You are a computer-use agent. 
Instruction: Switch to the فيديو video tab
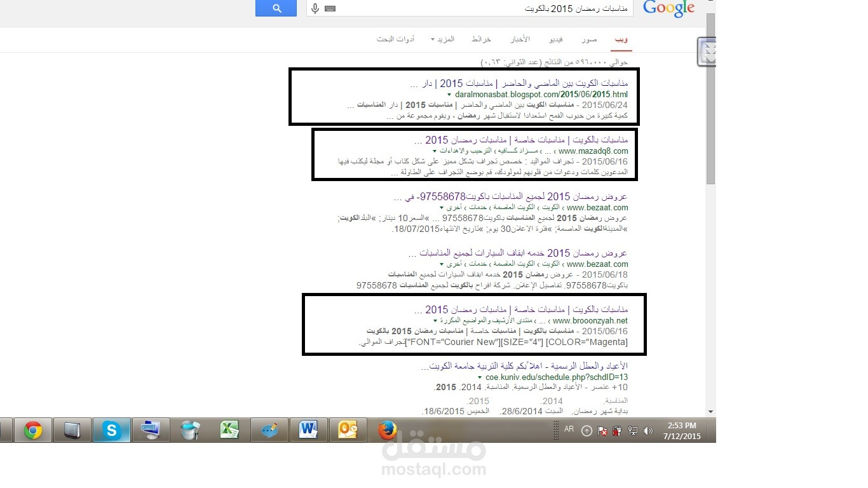click(x=556, y=39)
